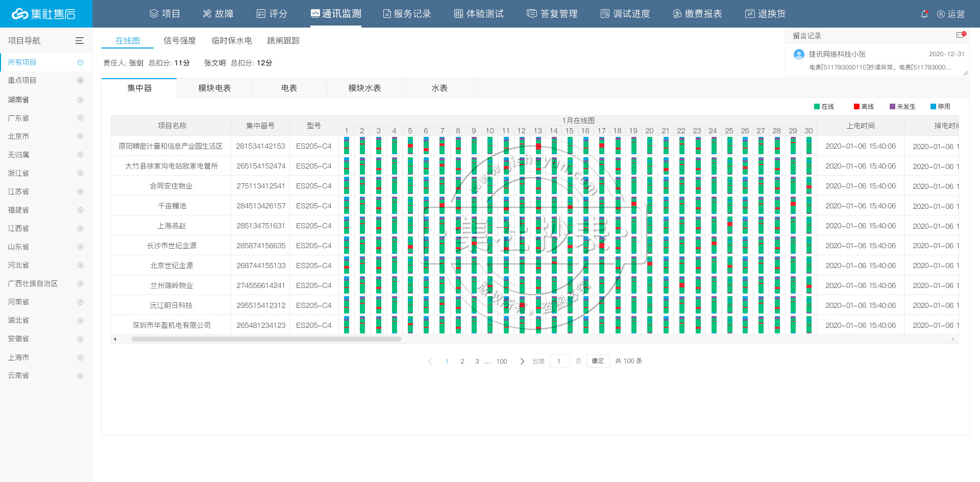This screenshot has width=980, height=482.
Task: Click the page number input field
Action: (x=559, y=361)
